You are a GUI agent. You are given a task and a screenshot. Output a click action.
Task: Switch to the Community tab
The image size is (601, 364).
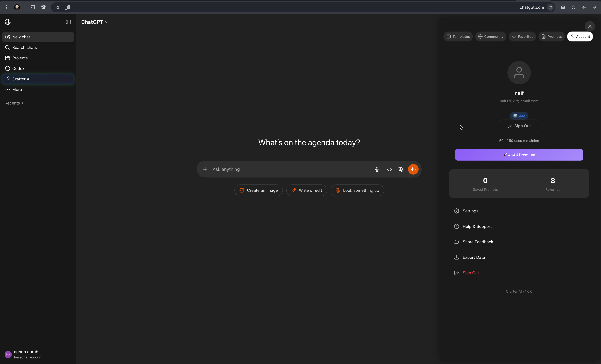(x=491, y=36)
